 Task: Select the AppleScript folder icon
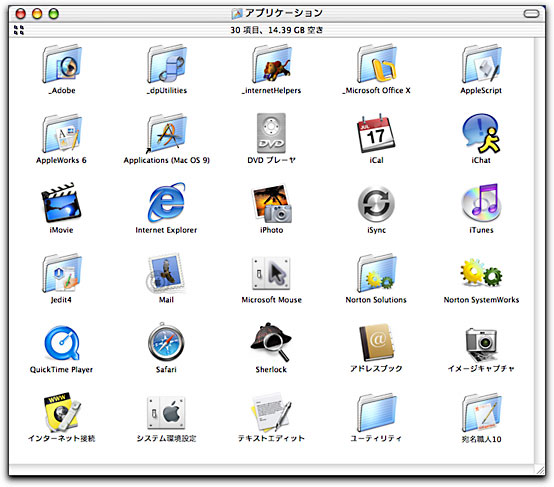point(481,64)
